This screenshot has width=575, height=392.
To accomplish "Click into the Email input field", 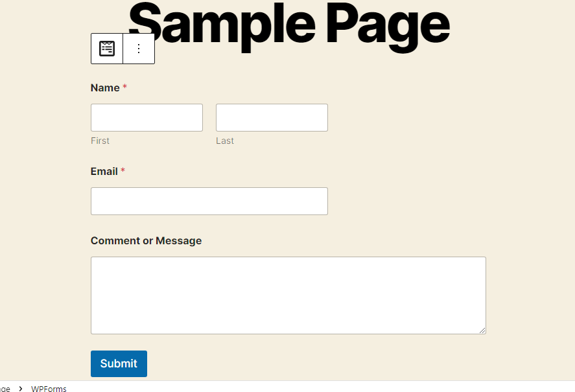I will click(x=209, y=201).
